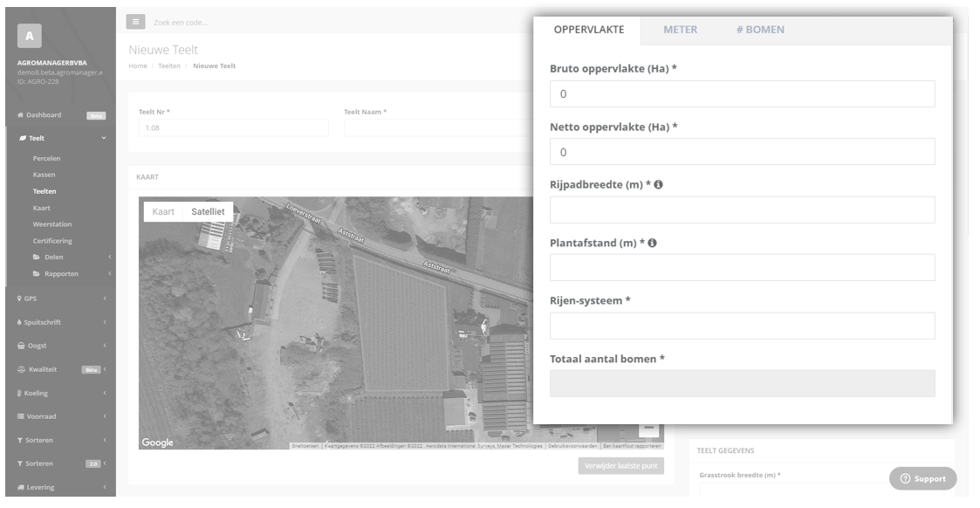Viewport: 980px width, 508px height.
Task: Focus the Rijen-systeem input field
Action: click(x=742, y=326)
